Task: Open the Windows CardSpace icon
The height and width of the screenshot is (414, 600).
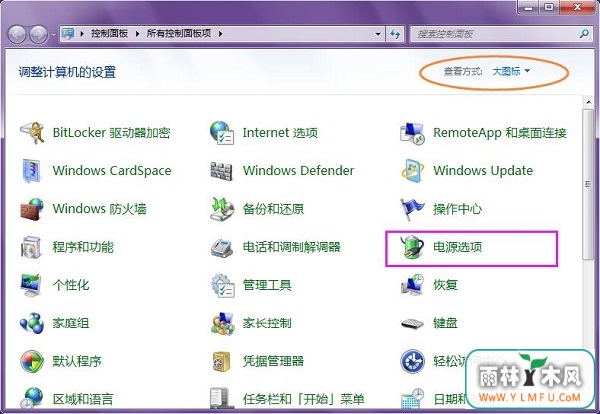Action: [x=31, y=171]
